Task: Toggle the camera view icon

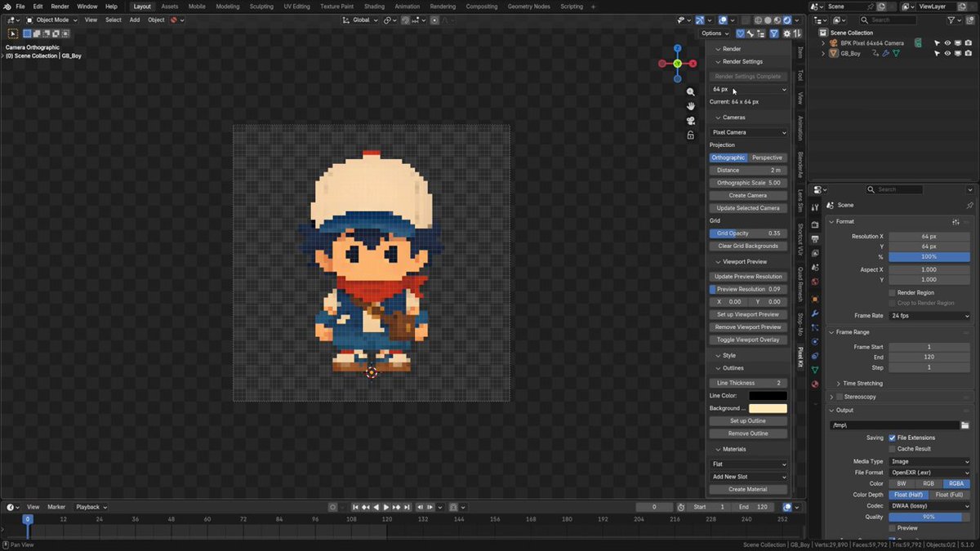Action: point(691,121)
